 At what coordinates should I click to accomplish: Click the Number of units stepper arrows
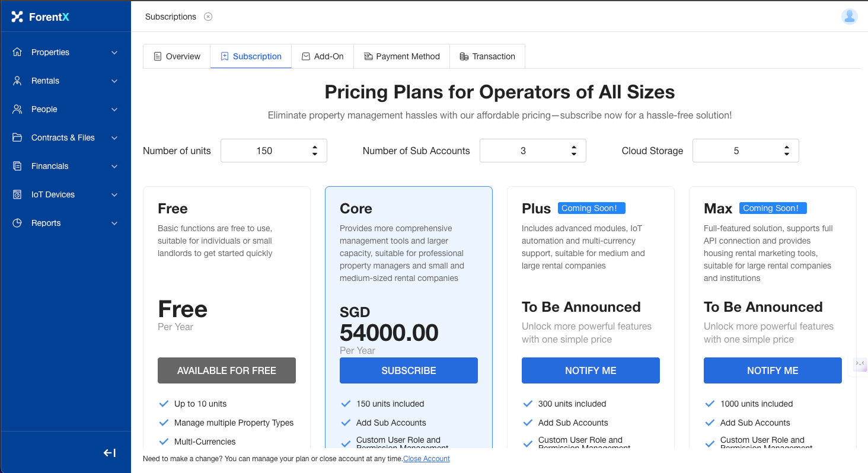[315, 151]
